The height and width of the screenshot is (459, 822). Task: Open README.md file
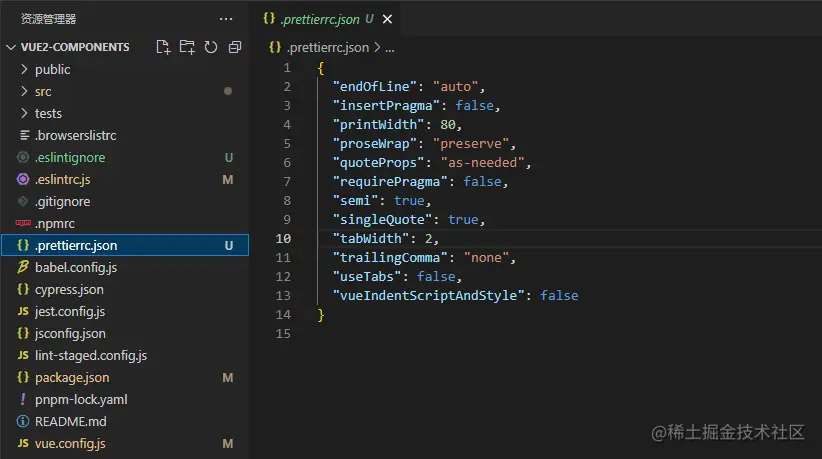tap(70, 421)
